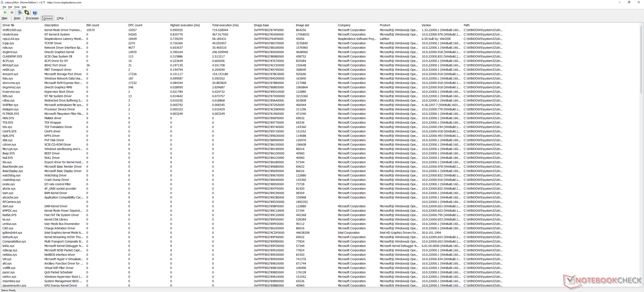Open the Help menu
This screenshot has width=644, height=292.
click(x=24, y=7)
